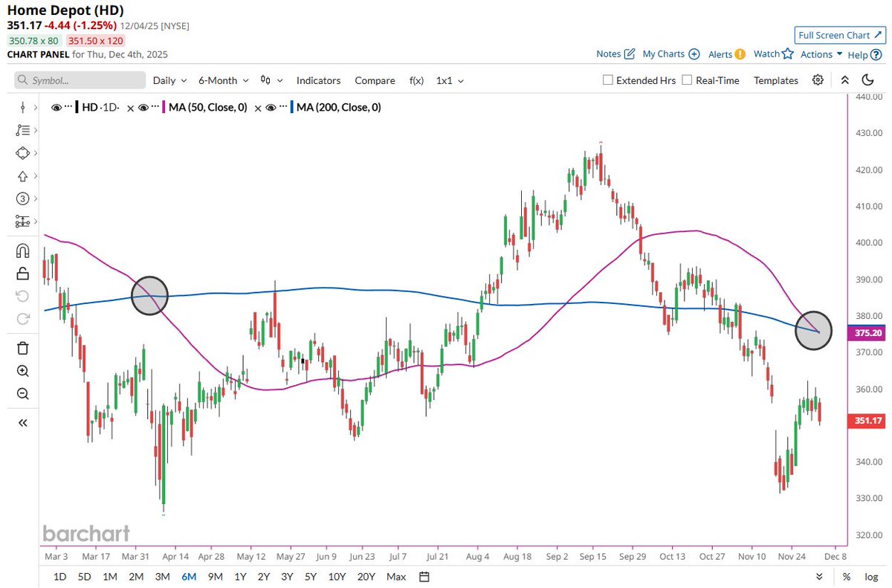Open the Daily frequency dropdown
The height and width of the screenshot is (588, 892).
tap(169, 80)
